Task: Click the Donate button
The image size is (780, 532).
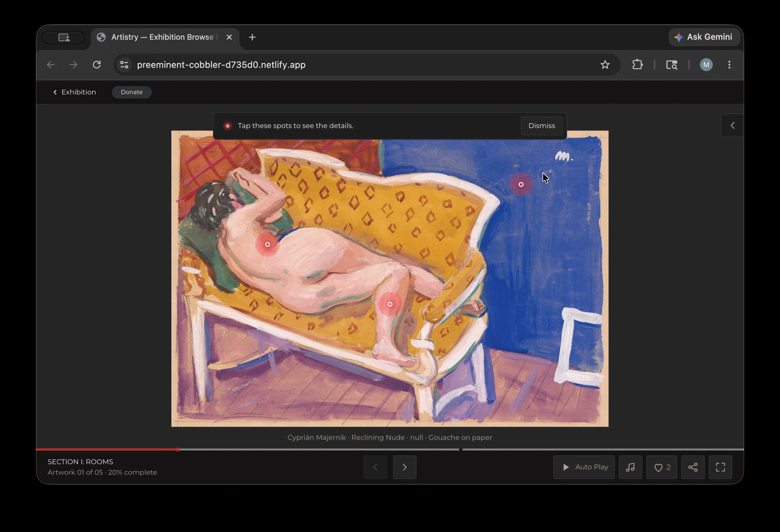Action: point(132,92)
